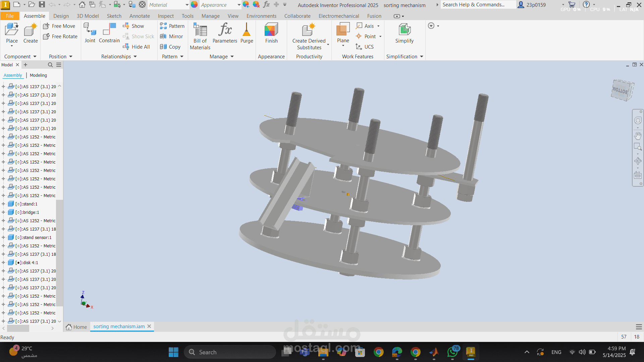The height and width of the screenshot is (362, 644).
Task: Open the Relationships panel dropdown
Action: [x=135, y=56]
